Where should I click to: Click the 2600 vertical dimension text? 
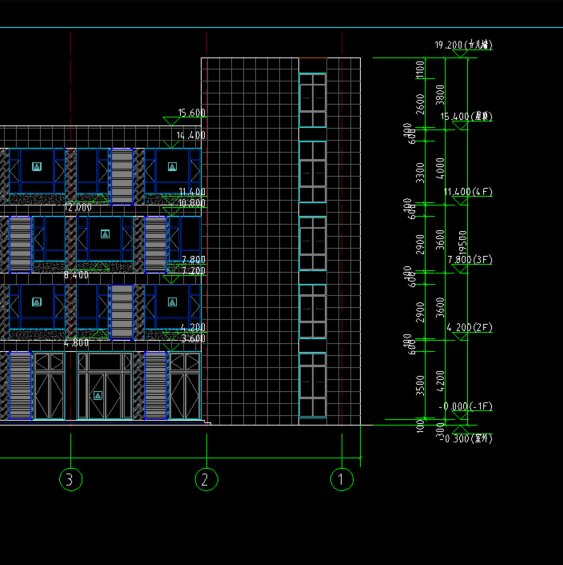click(x=420, y=104)
